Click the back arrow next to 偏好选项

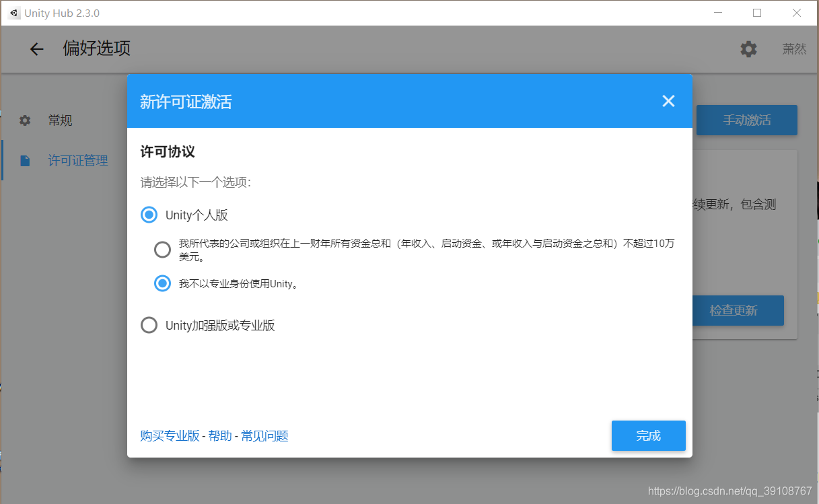36,49
